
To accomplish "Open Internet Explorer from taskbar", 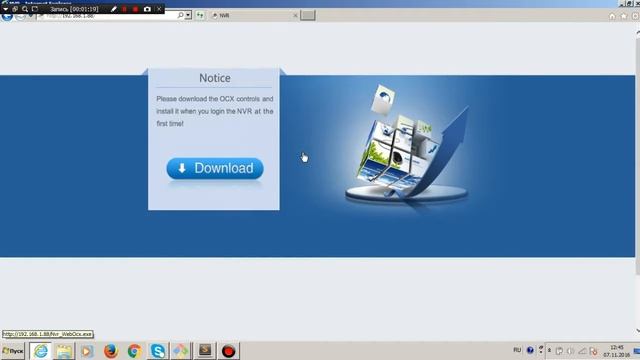I will click(40, 351).
